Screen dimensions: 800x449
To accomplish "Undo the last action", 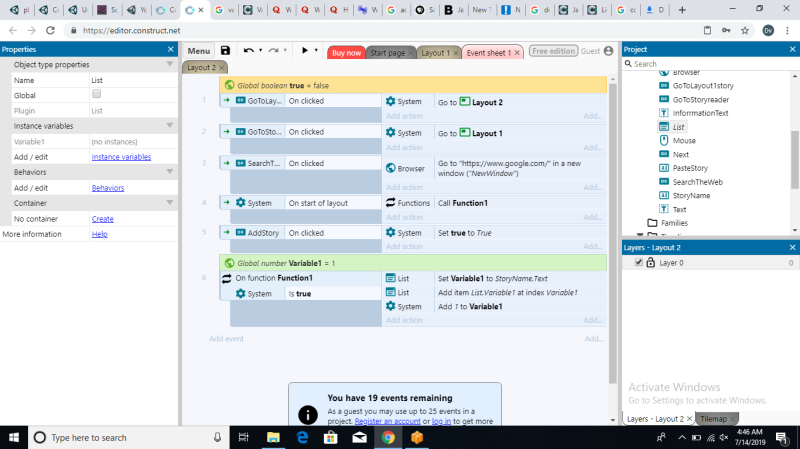I will pyautogui.click(x=248, y=51).
